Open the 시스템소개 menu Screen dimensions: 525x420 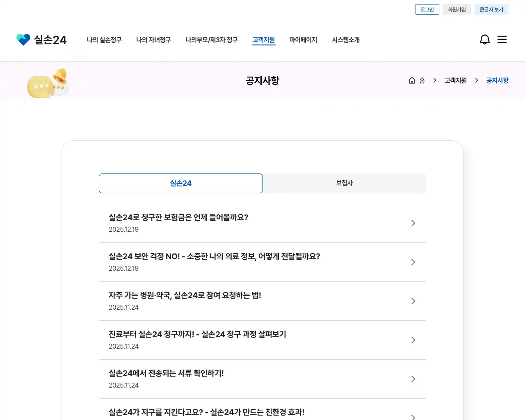click(x=346, y=40)
